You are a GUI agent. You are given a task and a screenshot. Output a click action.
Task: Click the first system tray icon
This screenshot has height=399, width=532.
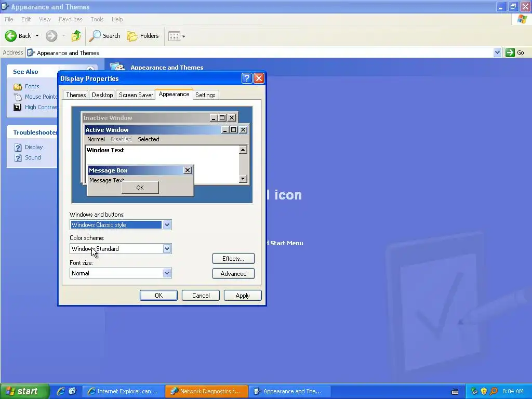click(474, 391)
